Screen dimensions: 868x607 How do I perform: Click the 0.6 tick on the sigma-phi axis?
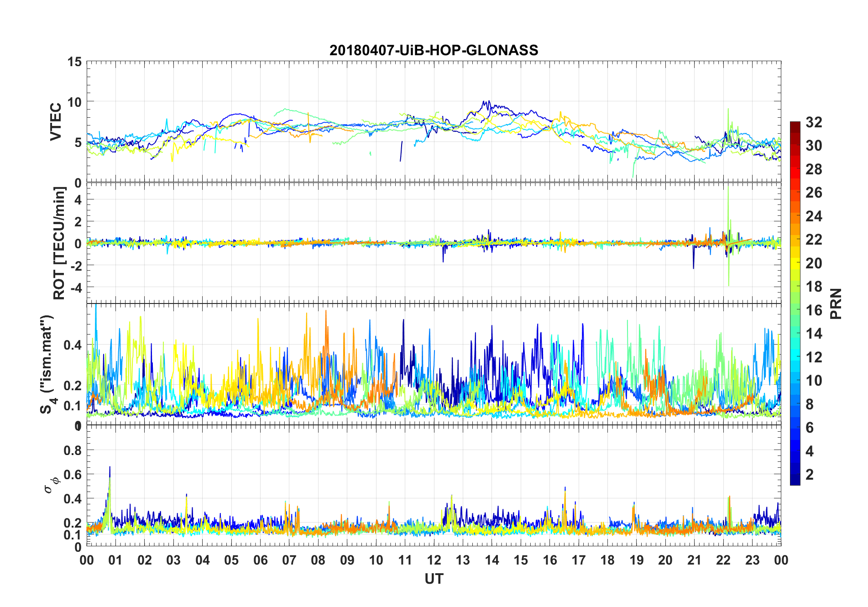point(73,475)
